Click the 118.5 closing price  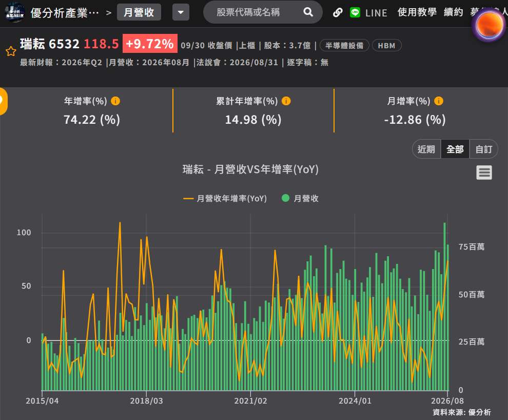click(x=101, y=44)
